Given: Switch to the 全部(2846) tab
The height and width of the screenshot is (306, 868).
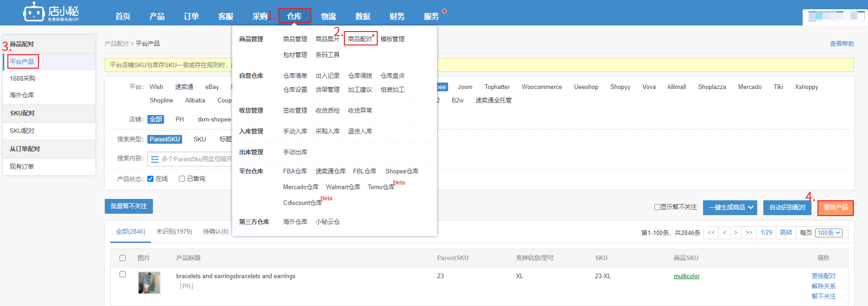Looking at the screenshot, I should click(x=131, y=231).
